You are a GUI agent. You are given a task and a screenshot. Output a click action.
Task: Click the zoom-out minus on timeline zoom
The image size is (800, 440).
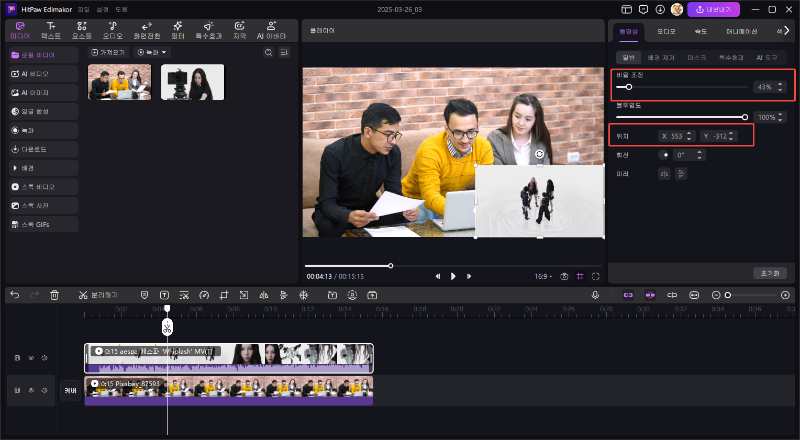click(716, 295)
